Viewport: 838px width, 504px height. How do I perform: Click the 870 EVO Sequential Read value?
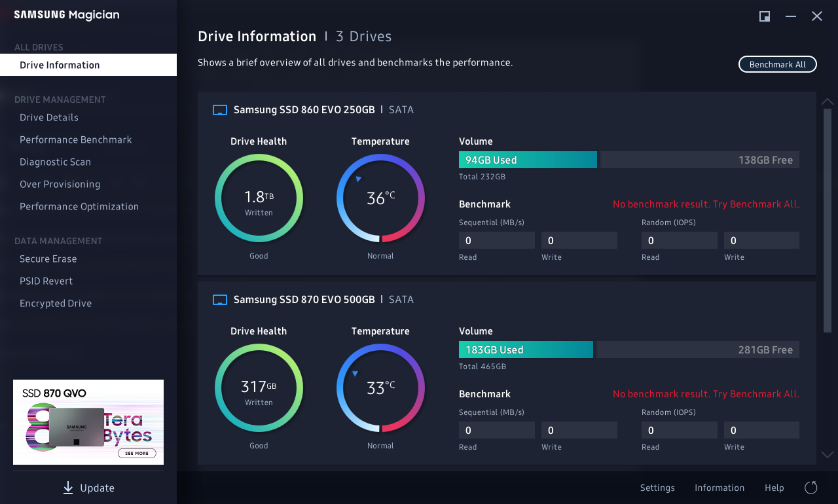coord(497,430)
